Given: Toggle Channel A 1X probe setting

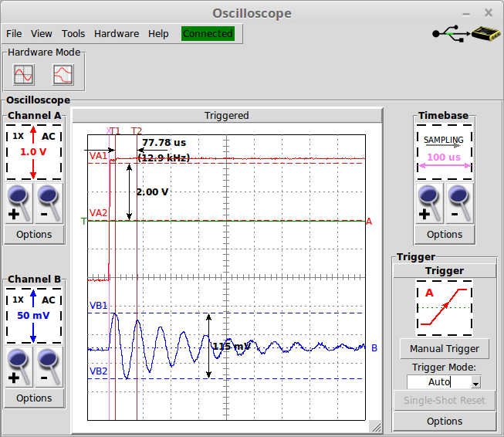Looking at the screenshot, I should [x=18, y=136].
